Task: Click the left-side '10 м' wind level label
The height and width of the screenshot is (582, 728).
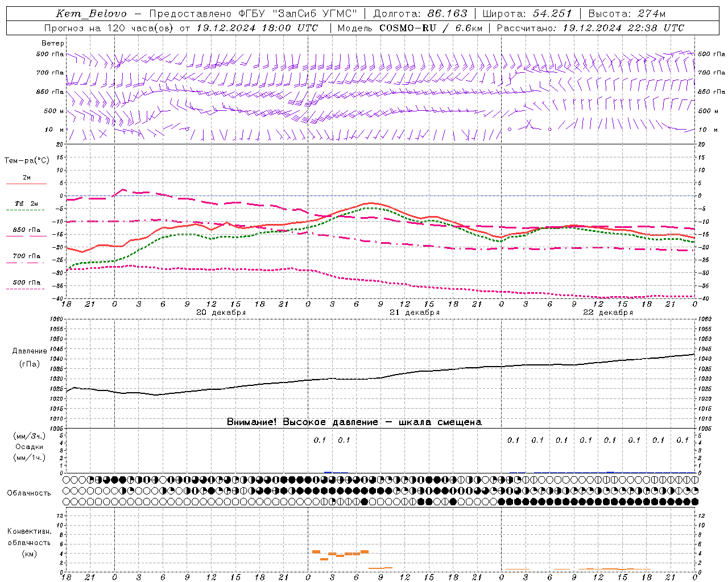Action: (54, 130)
